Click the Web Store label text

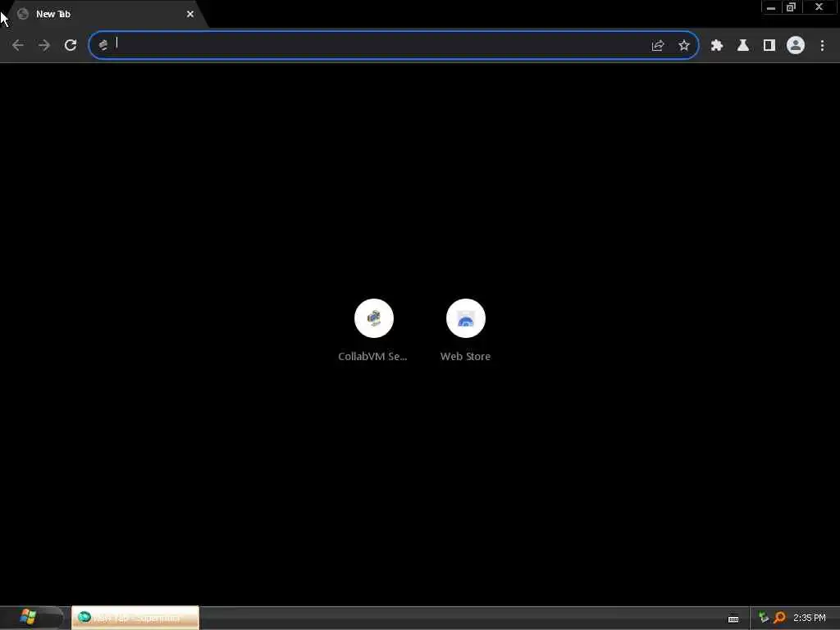click(x=466, y=356)
